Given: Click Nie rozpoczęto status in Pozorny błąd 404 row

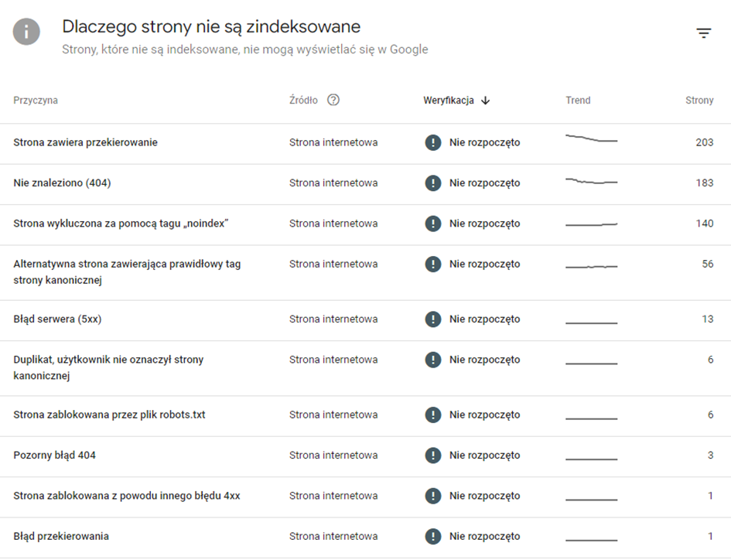Looking at the screenshot, I should (484, 455).
